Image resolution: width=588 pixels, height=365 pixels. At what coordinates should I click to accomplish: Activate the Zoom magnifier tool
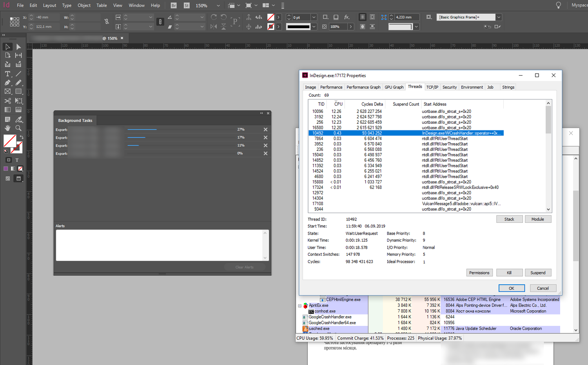[18, 128]
